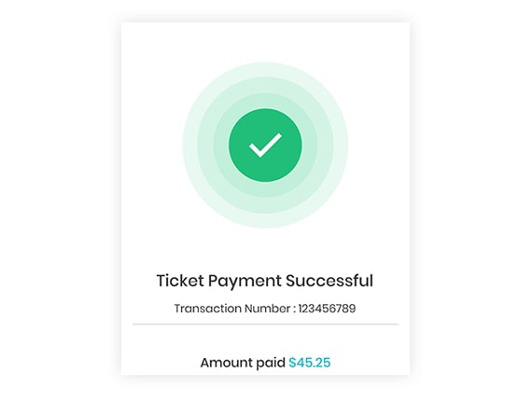Select the word "Successful" in heading

click(x=329, y=281)
